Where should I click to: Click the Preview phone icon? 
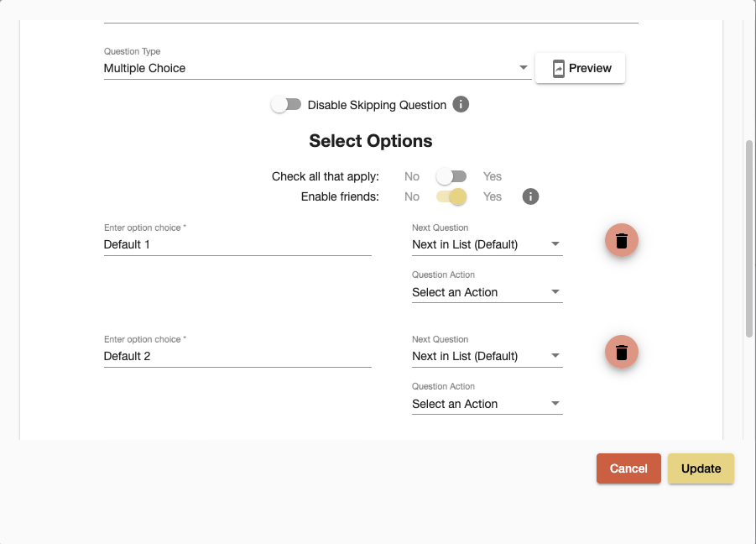(x=558, y=69)
